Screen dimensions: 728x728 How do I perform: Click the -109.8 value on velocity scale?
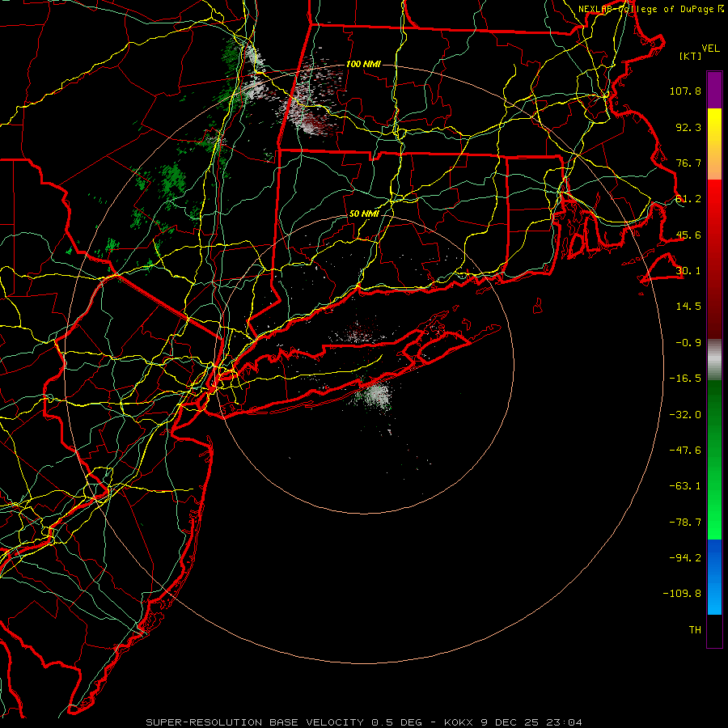(682, 594)
